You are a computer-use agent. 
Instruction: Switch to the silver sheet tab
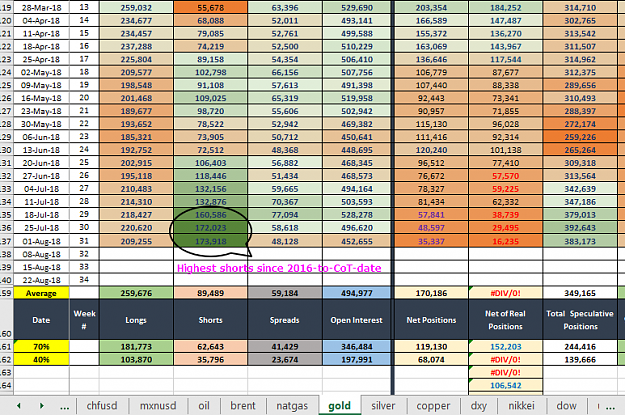coord(383,406)
